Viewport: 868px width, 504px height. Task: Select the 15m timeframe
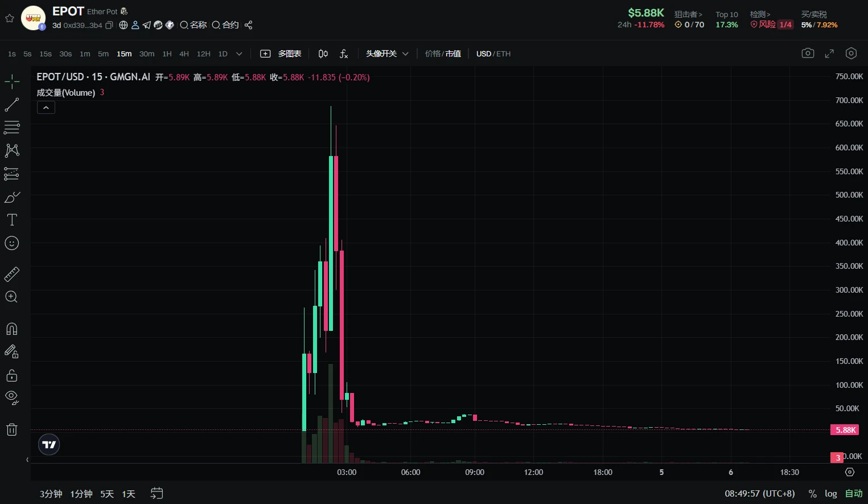(x=124, y=54)
